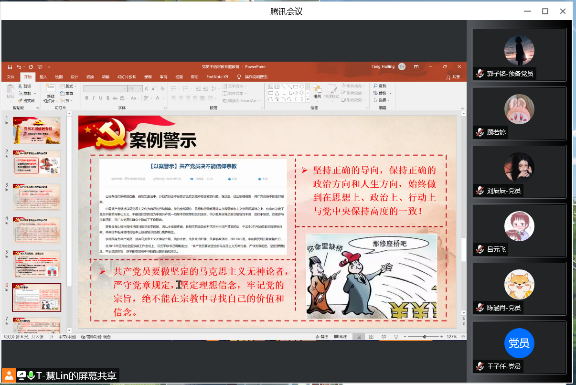Click the Find magnifier icon in the editing group

(x=376, y=86)
